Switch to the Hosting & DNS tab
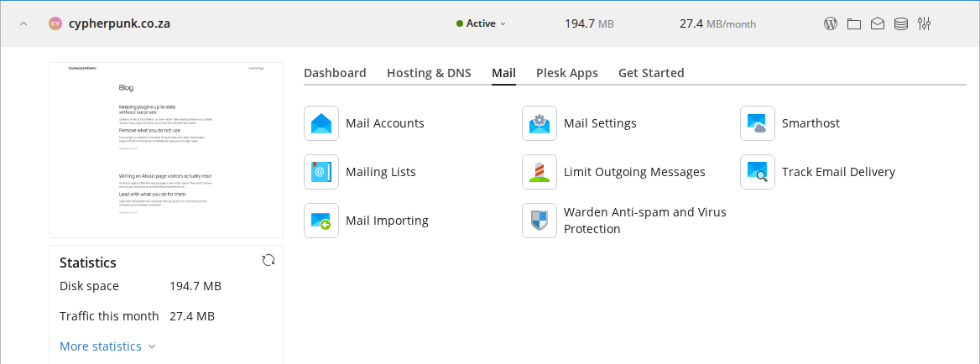980x364 pixels. (429, 73)
